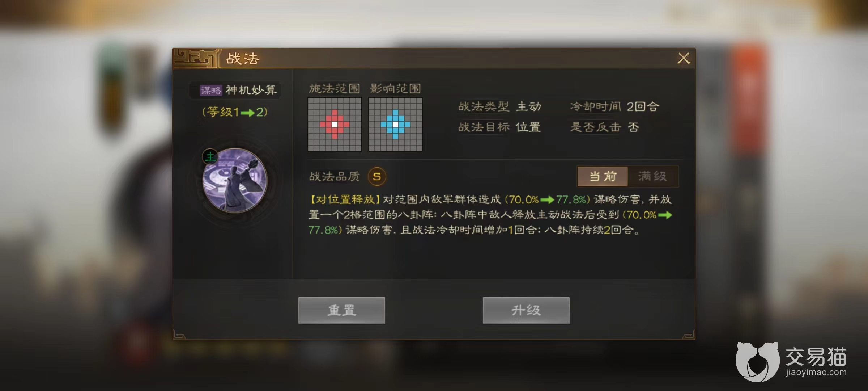Click the 重置 button
Screen dimensions: 868x391
[x=342, y=311]
